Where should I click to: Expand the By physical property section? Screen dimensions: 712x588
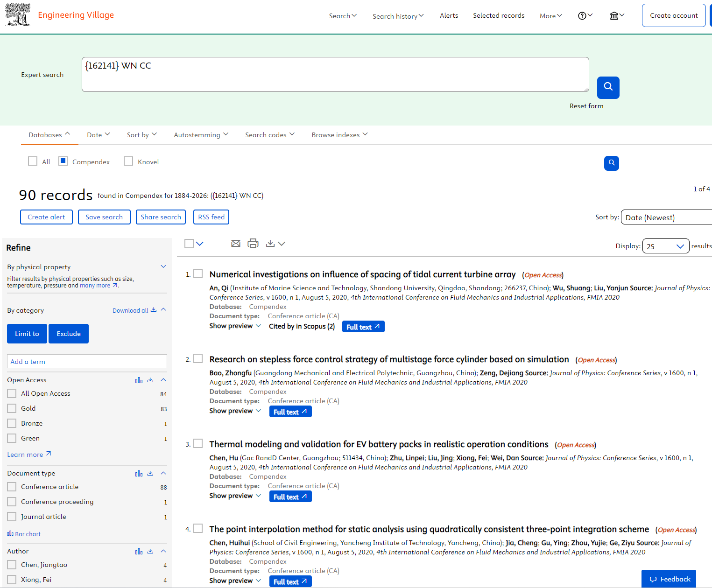coord(163,266)
